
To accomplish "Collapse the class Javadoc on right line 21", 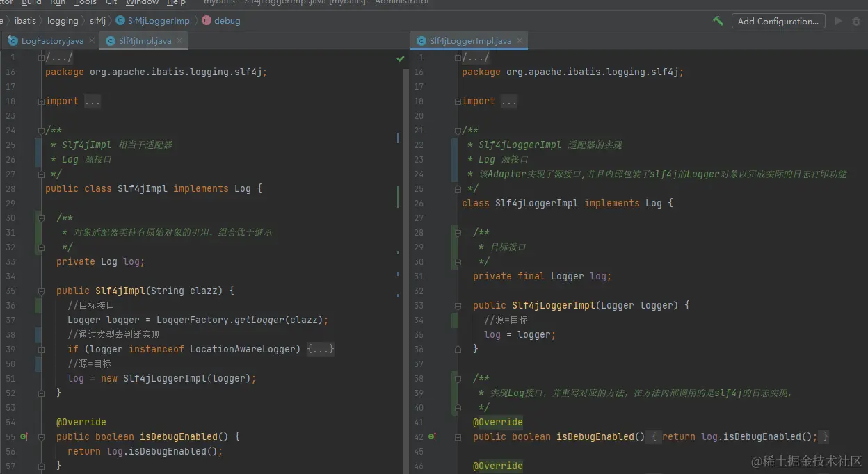I will [458, 131].
